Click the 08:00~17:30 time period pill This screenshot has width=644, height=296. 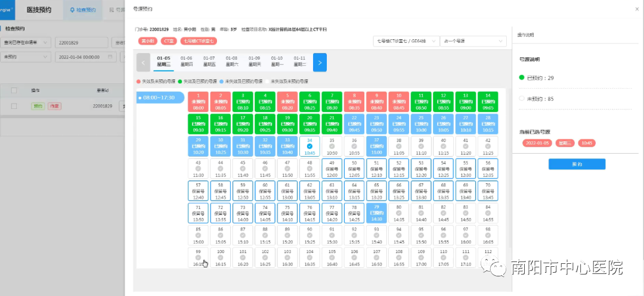[160, 98]
